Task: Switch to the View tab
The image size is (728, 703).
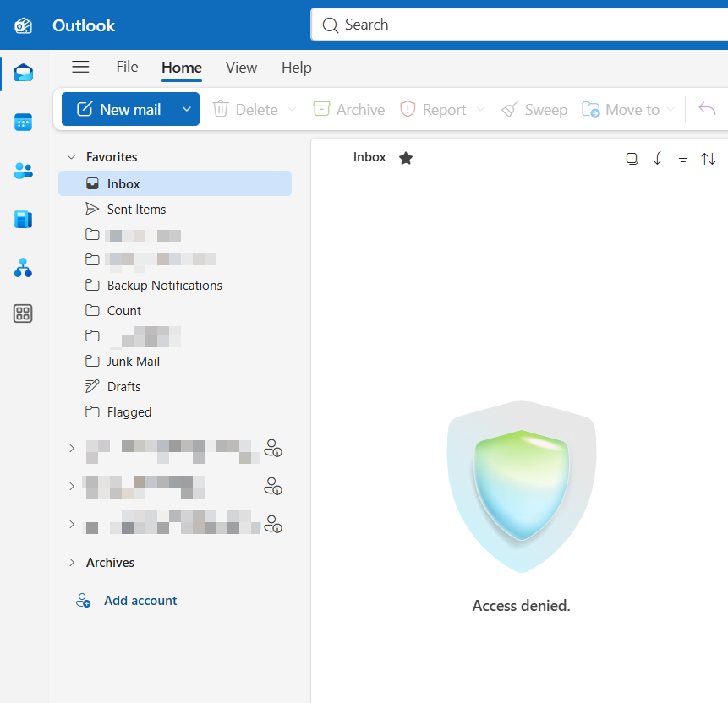Action: tap(242, 68)
